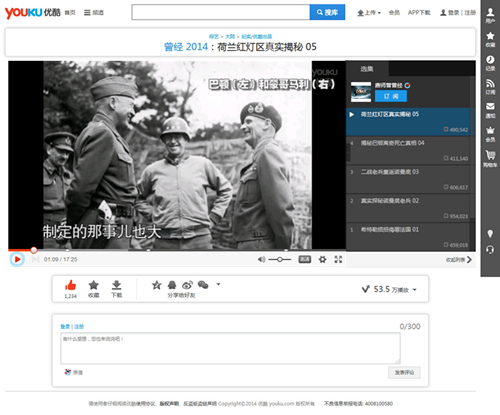The height and width of the screenshot is (415, 500).
Task: Open the shopping cart sidebar icon
Action: coord(490,155)
